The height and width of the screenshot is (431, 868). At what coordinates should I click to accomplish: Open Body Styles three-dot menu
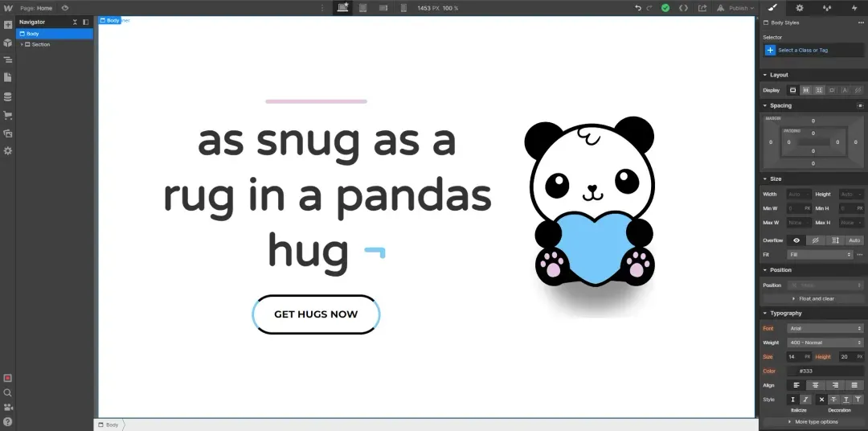(860, 23)
